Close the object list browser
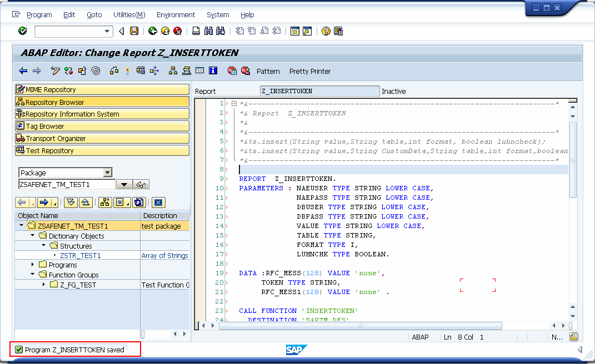 (x=158, y=203)
